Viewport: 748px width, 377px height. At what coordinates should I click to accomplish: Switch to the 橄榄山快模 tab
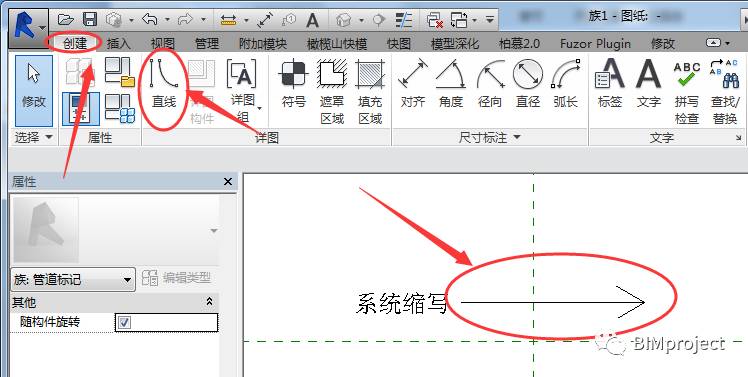coord(337,44)
